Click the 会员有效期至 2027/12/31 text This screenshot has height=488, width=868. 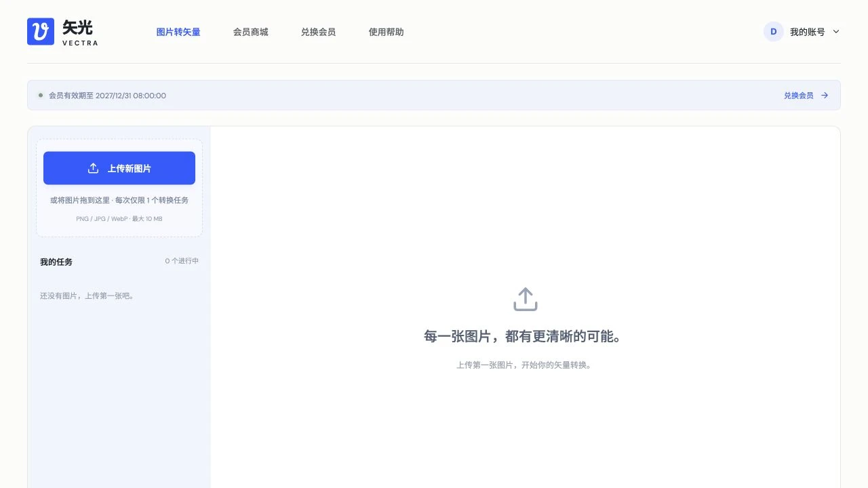coord(107,96)
